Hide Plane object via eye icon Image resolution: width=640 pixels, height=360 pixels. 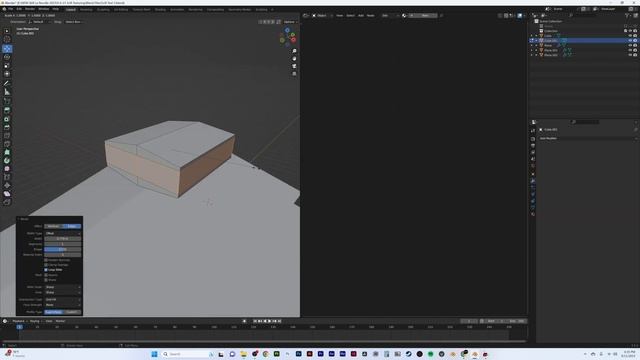coord(630,45)
